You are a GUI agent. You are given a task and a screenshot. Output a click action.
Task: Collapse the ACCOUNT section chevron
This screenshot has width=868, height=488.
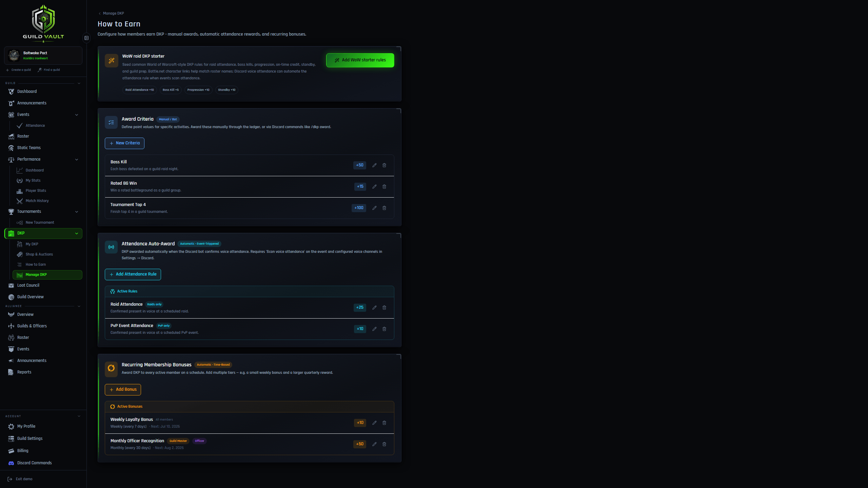pyautogui.click(x=79, y=416)
